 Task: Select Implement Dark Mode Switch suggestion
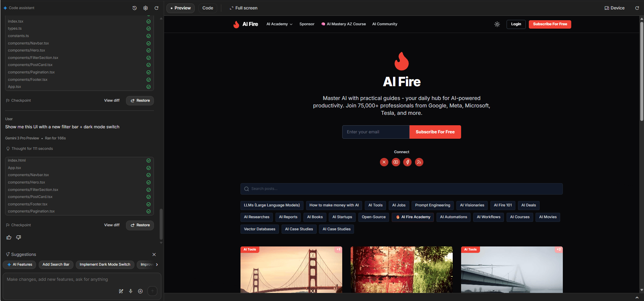[105, 265]
